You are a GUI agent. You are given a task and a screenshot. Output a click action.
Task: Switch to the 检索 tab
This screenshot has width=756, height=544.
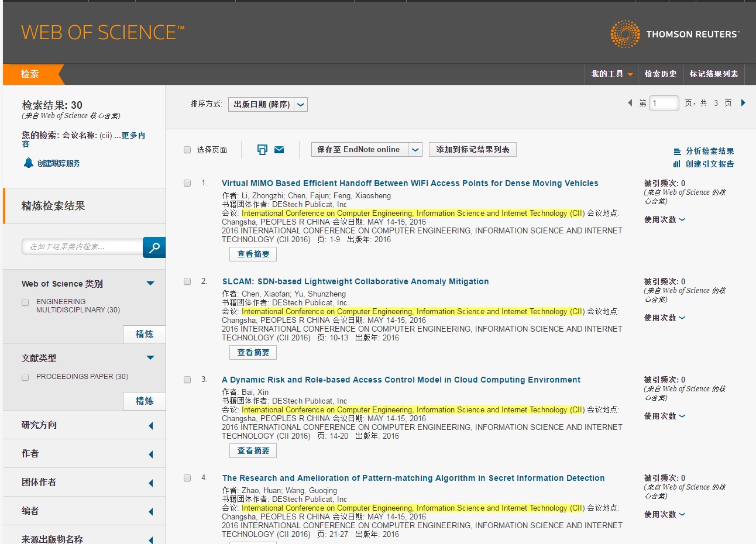tap(30, 74)
